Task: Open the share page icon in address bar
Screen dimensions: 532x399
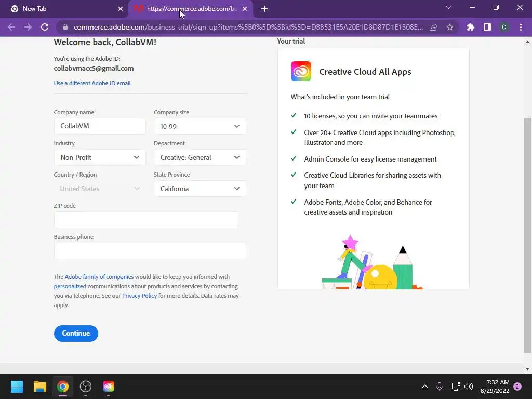Action: (433, 27)
